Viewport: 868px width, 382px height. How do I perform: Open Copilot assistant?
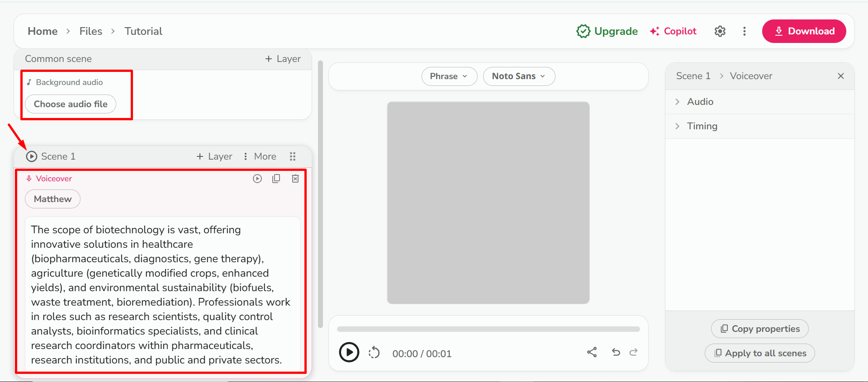coord(673,31)
